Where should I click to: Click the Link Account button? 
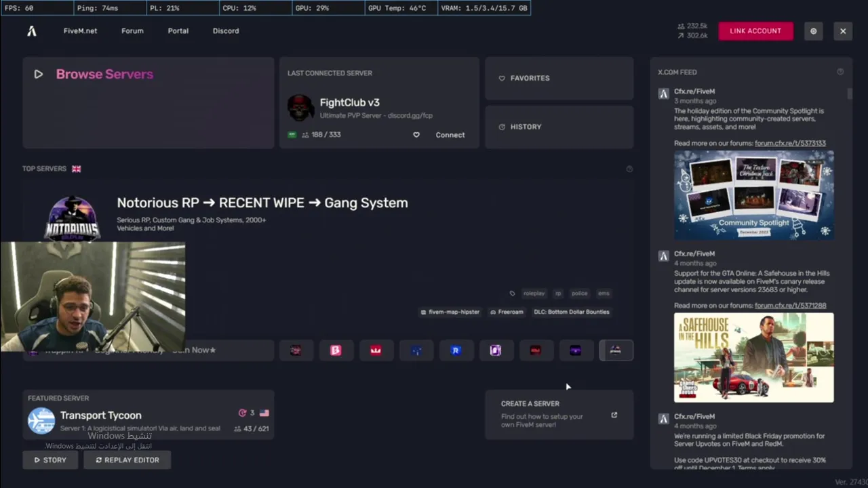(755, 31)
